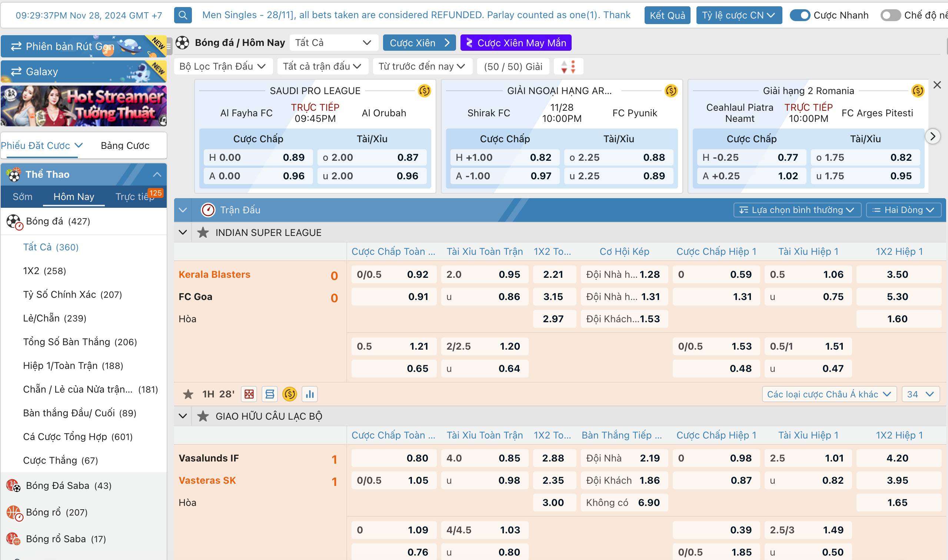Click the coin icon on the Romania league card
Image resolution: width=948 pixels, height=560 pixels.
[918, 91]
